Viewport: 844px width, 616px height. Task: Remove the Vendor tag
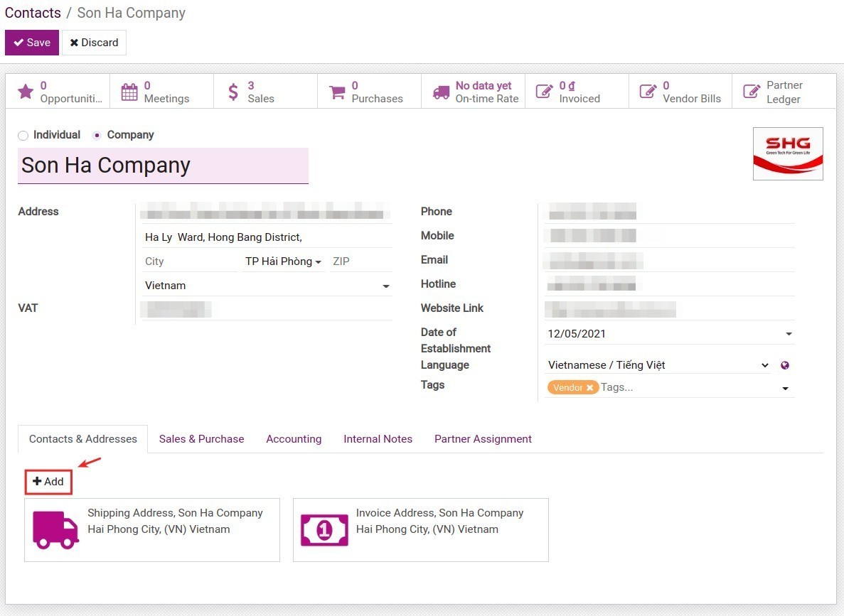(x=590, y=387)
